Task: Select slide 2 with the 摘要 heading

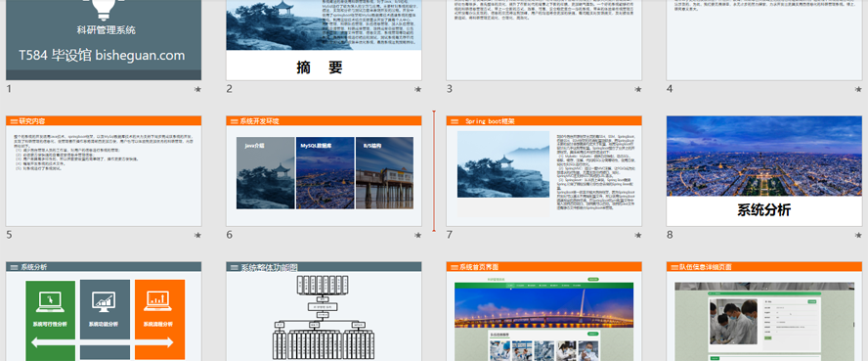Action: click(324, 40)
